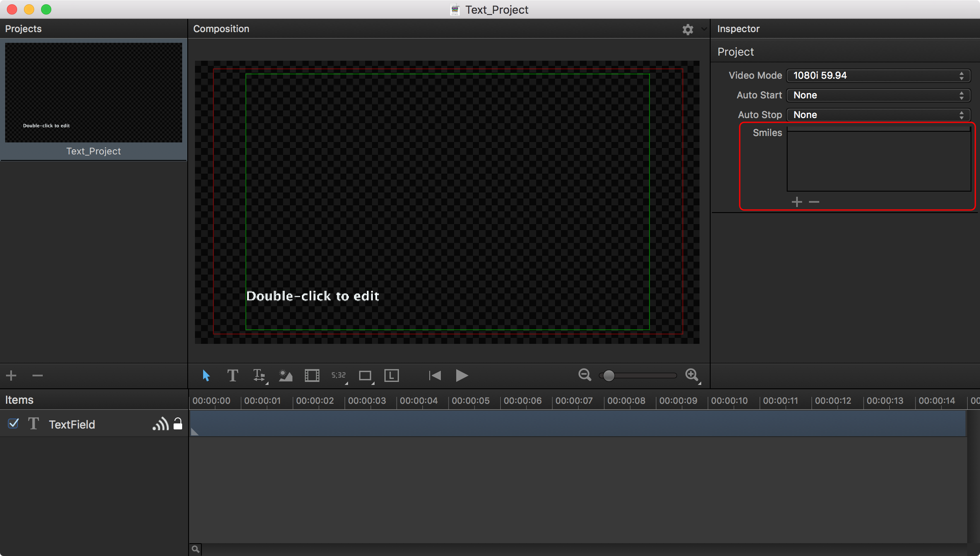Select the layout placeholder tool
Image resolution: width=980 pixels, height=556 pixels.
click(x=392, y=376)
